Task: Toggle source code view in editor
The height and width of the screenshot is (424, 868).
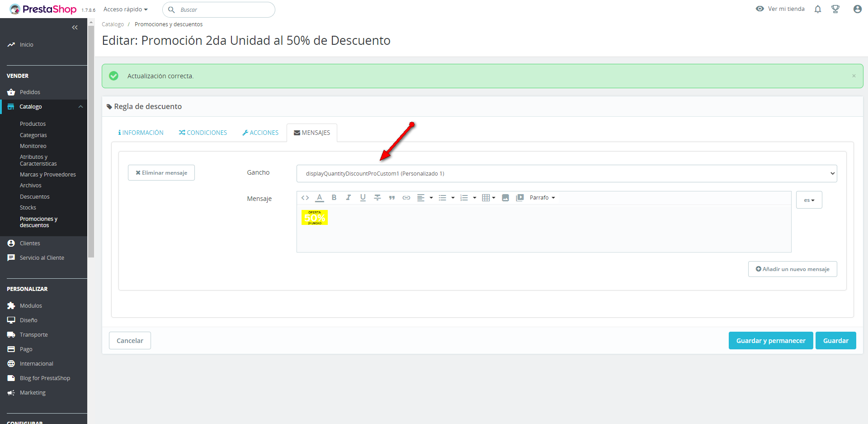Action: click(x=305, y=198)
